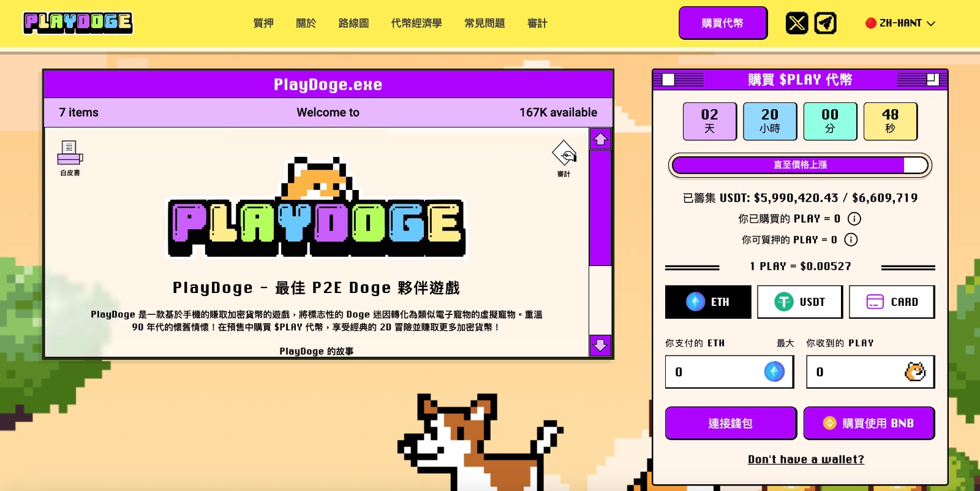Click the PlayDoge.exe window title
This screenshot has width=980, height=491.
328,85
